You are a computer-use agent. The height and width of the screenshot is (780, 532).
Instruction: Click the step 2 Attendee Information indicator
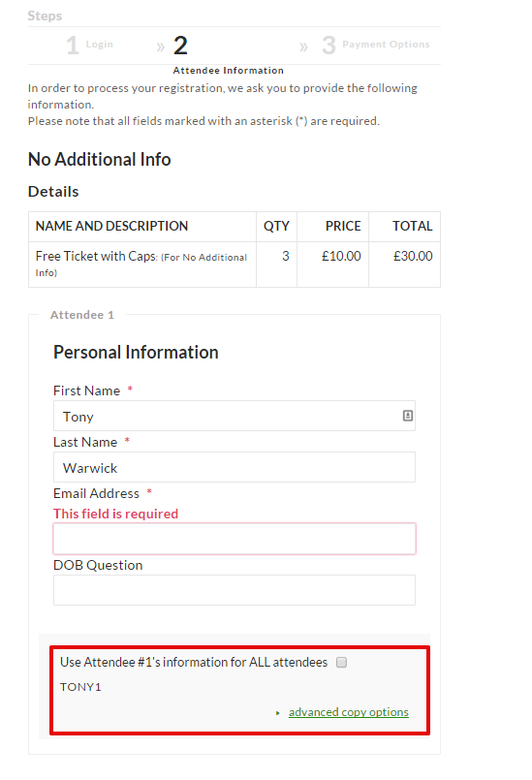[229, 54]
